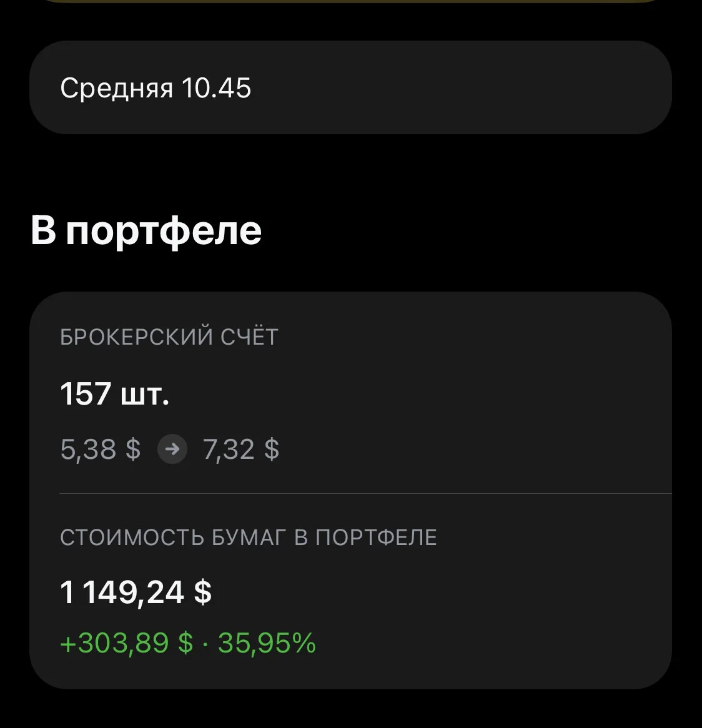Tap the 'шт.' unit text
The width and height of the screenshot is (702, 728).
point(145,395)
